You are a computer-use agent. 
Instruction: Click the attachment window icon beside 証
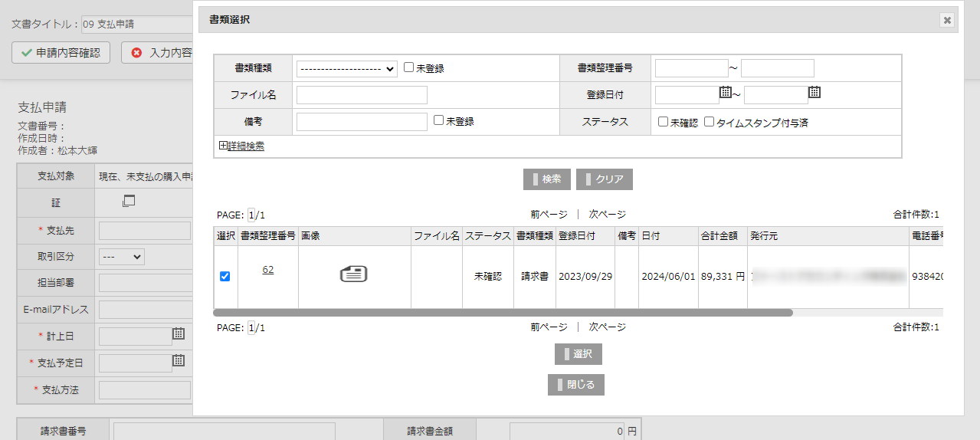pyautogui.click(x=128, y=202)
